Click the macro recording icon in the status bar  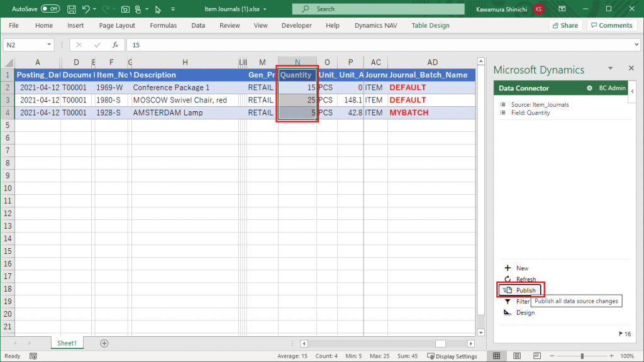point(33,356)
